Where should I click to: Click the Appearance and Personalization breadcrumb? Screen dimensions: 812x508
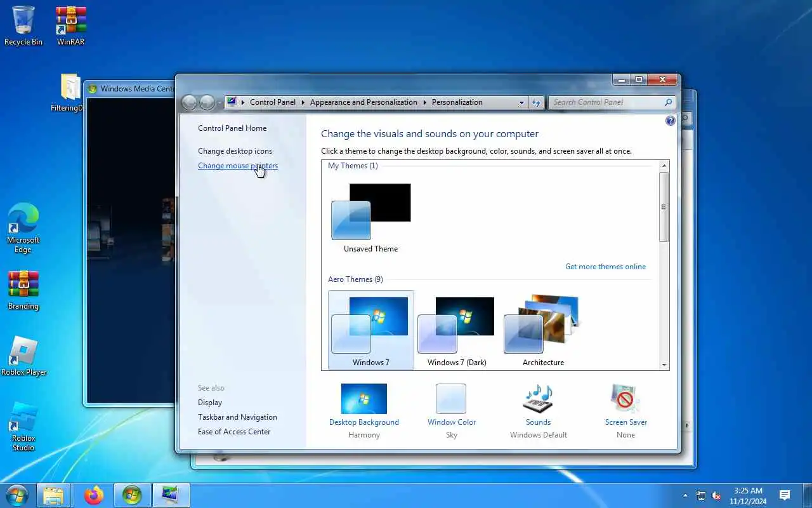pyautogui.click(x=363, y=102)
